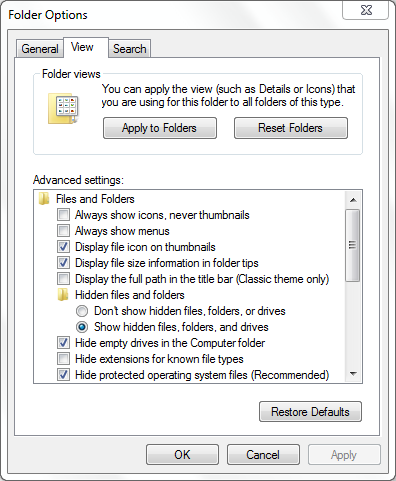Check Hide extensions for known file types
This screenshot has width=396, height=481.
63,359
